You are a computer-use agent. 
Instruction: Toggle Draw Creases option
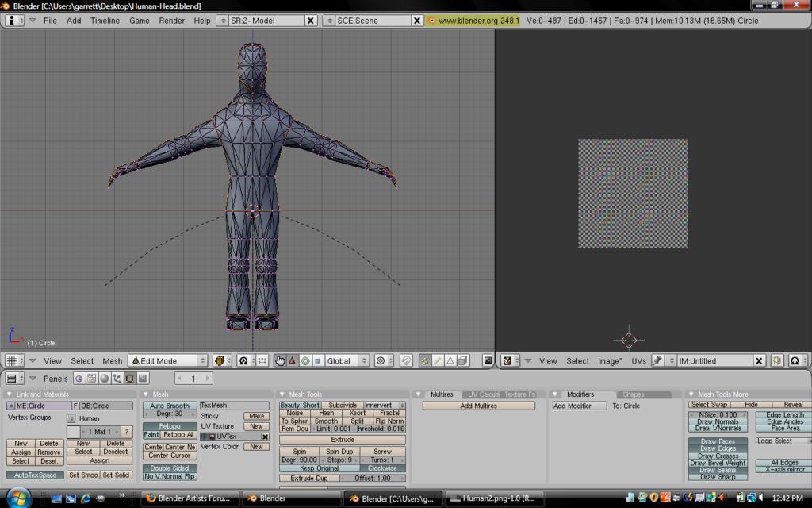pyautogui.click(x=717, y=456)
